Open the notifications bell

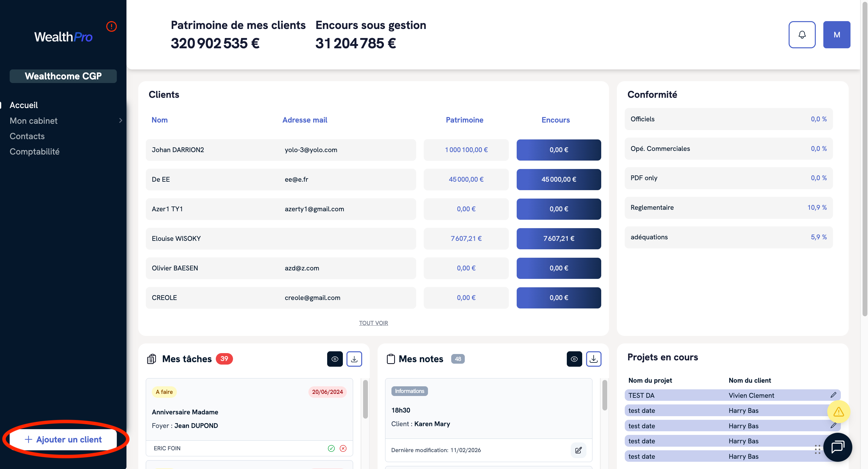point(802,35)
